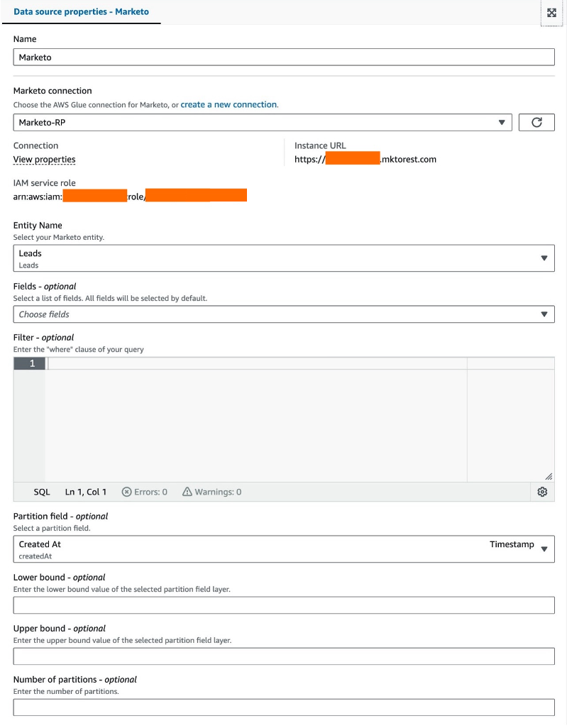Image resolution: width=567 pixels, height=728 pixels.
Task: Click the Upper bound input field
Action: pos(284,656)
